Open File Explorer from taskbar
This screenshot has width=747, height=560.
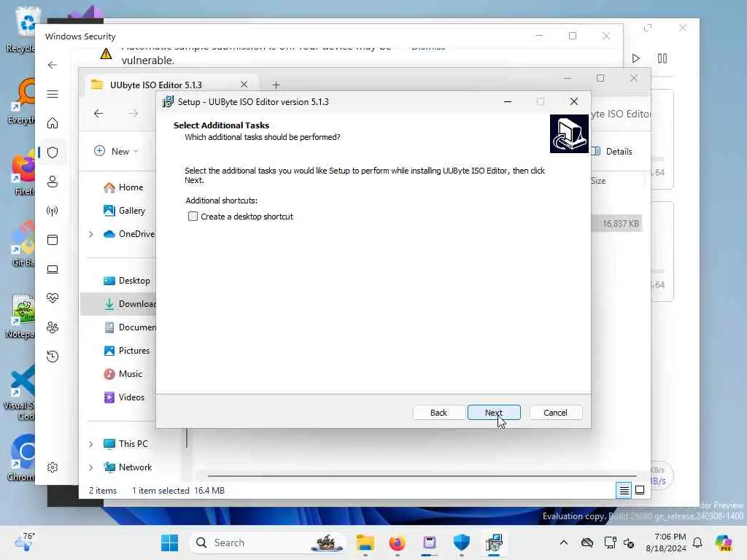pos(365,542)
